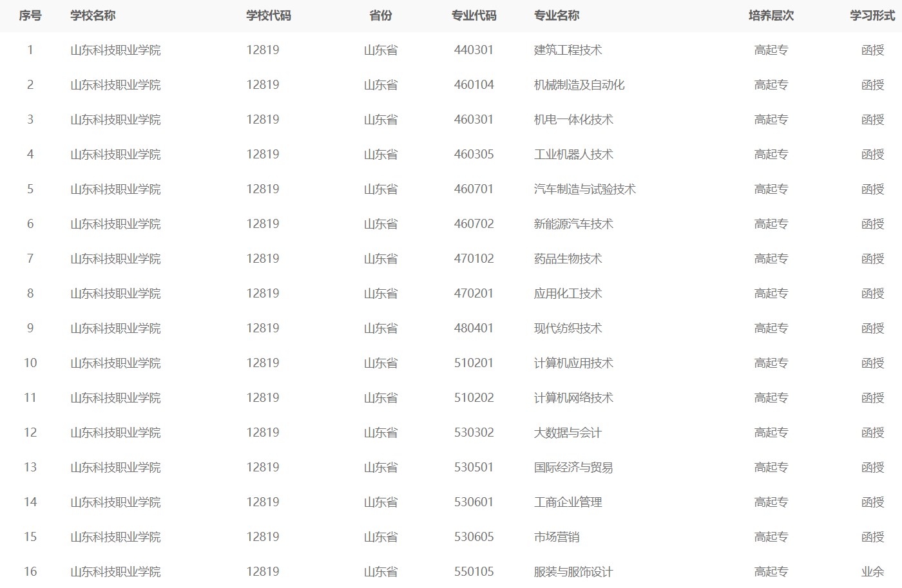Click 函授 in the 建筑工程技术 row
This screenshot has height=588, width=902.
pyautogui.click(x=872, y=50)
